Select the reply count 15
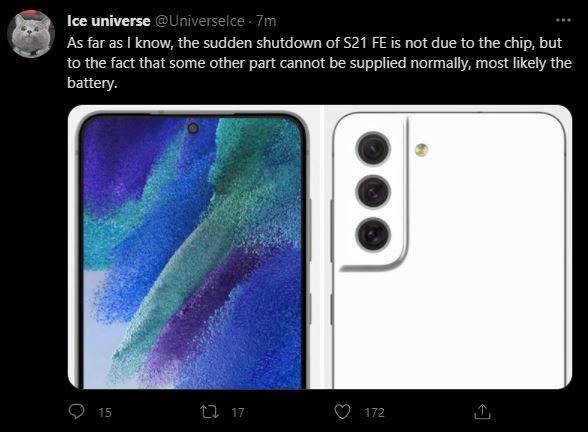 tap(105, 412)
